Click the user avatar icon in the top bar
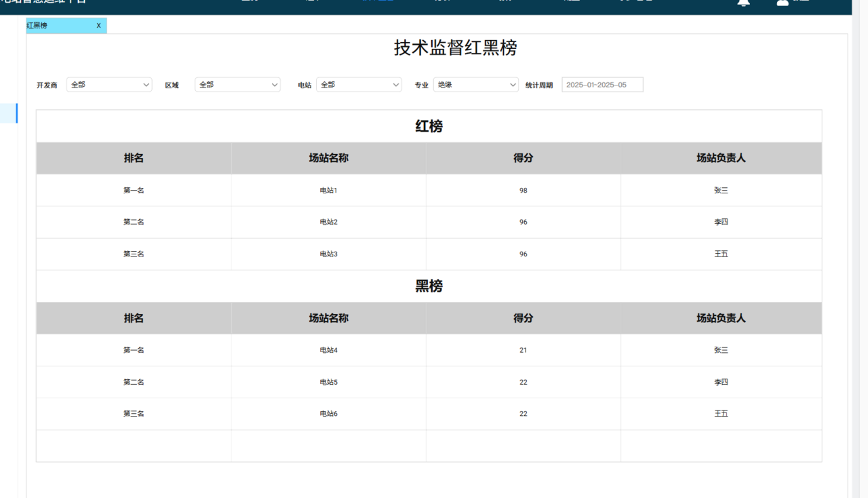 (783, 3)
